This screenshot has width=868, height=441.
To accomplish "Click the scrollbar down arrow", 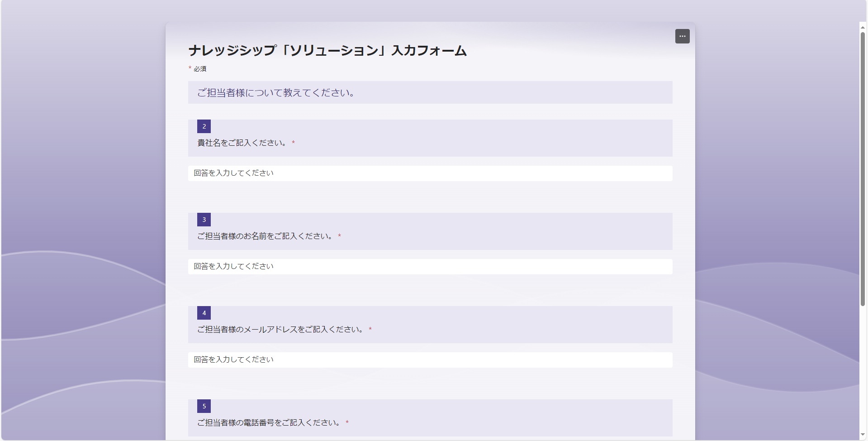I will 863,435.
